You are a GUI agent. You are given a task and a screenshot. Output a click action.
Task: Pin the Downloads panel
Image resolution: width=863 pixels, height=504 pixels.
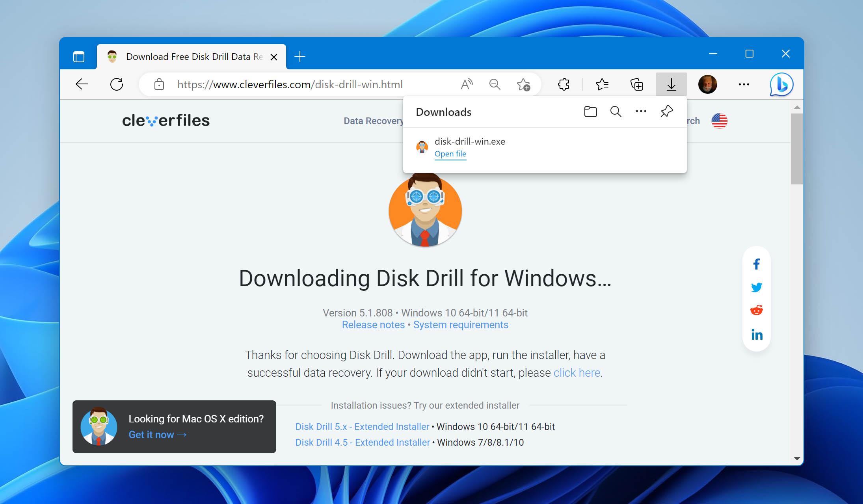click(x=666, y=112)
